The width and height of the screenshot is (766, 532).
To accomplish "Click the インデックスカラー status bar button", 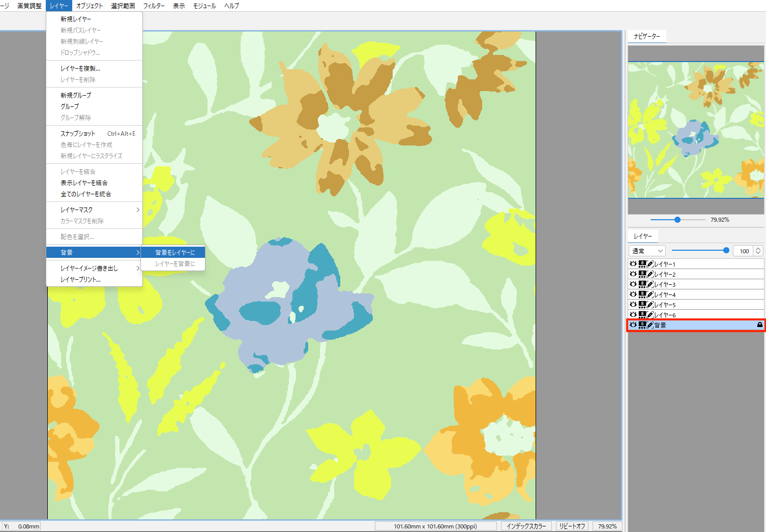I will [x=526, y=526].
